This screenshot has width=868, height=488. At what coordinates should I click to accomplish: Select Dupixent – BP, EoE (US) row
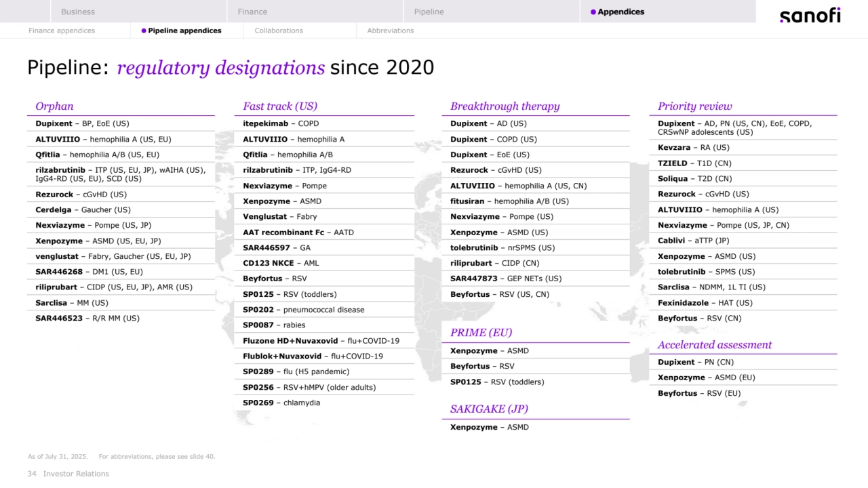click(x=121, y=123)
